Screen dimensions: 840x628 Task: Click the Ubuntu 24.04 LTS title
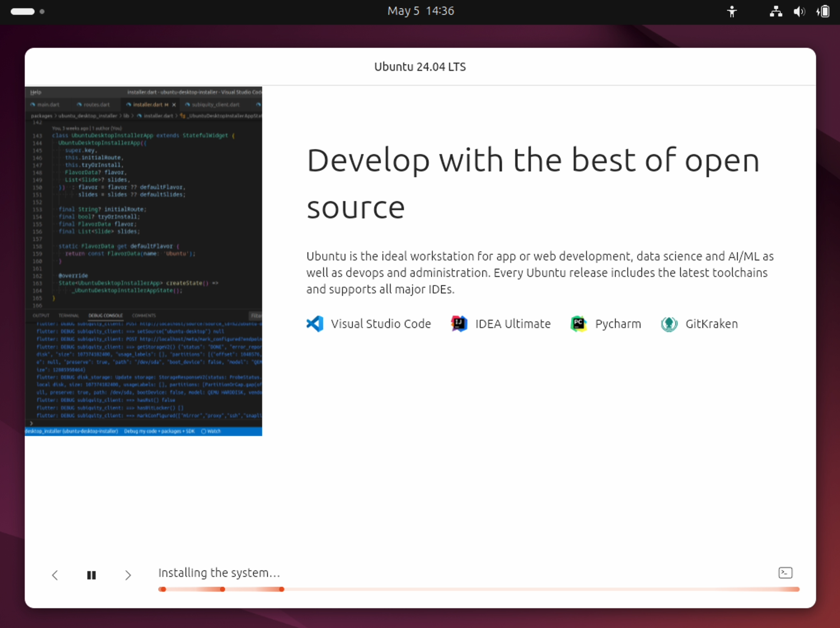pyautogui.click(x=420, y=67)
